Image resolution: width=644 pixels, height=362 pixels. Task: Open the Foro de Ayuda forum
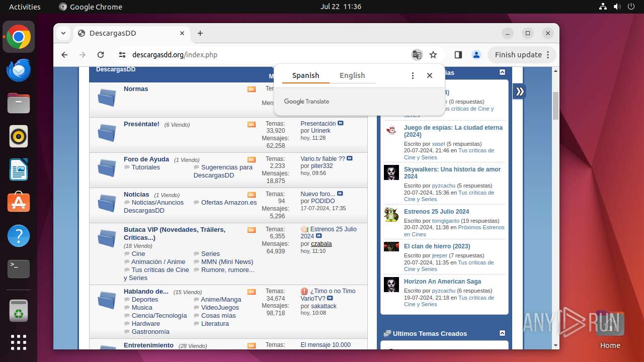(x=146, y=159)
